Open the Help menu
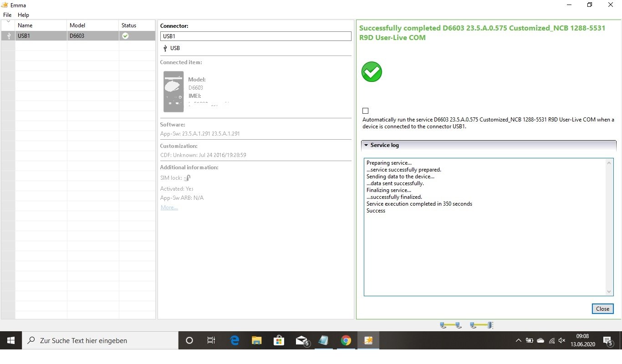622x364 pixels. click(x=23, y=15)
